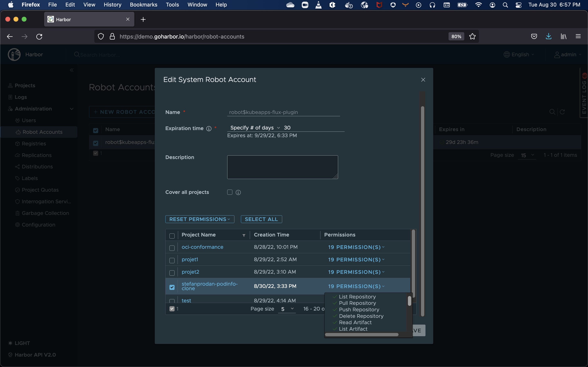Open Registries from the sidebar
The height and width of the screenshot is (367, 588).
pos(34,144)
